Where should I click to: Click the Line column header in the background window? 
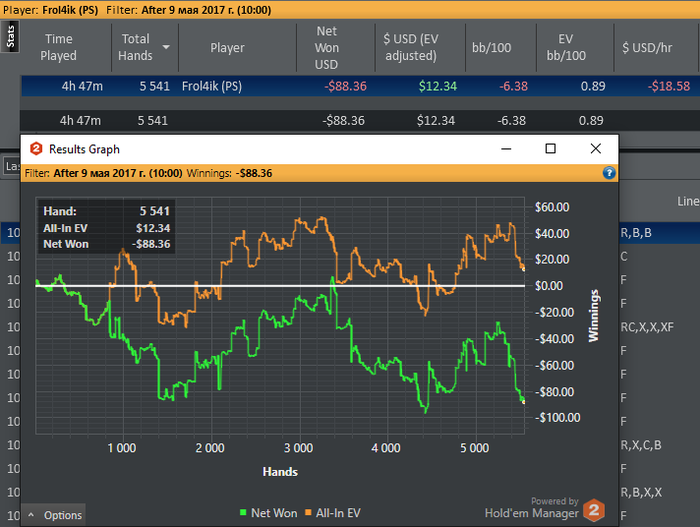coord(688,201)
